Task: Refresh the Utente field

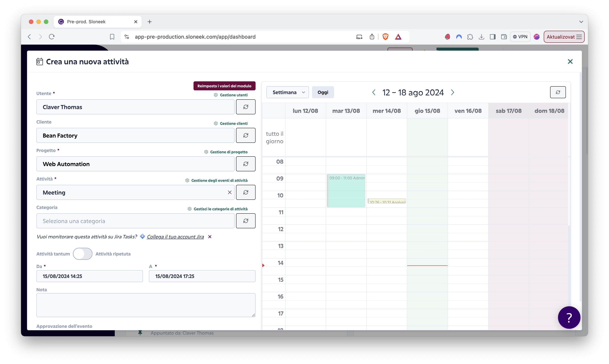Action: pyautogui.click(x=246, y=107)
